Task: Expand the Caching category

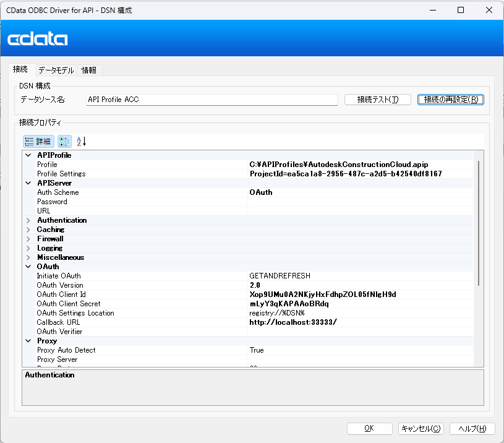Action: point(28,230)
